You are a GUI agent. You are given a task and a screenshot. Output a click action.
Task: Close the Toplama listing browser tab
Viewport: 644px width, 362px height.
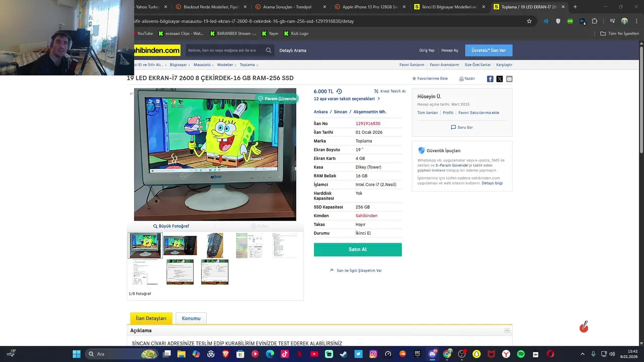[x=563, y=7]
